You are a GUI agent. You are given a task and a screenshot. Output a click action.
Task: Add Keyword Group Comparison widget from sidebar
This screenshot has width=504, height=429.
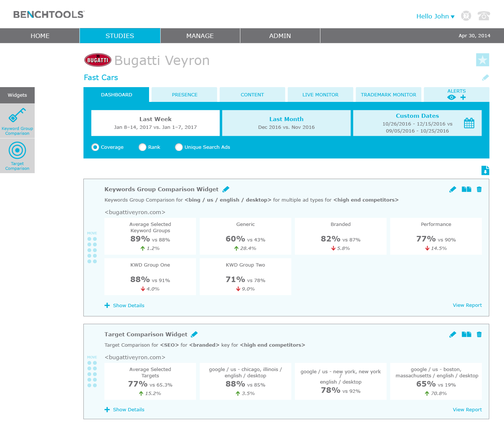[x=17, y=121]
